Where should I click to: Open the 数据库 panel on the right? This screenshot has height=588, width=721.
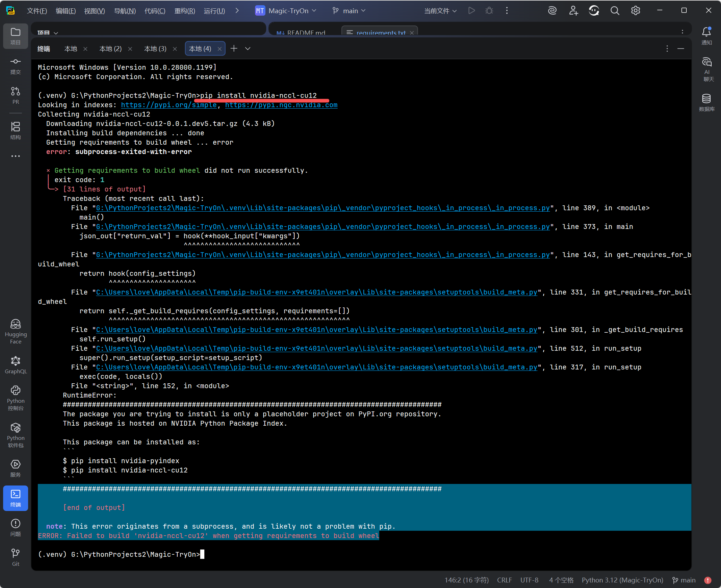[x=707, y=102]
